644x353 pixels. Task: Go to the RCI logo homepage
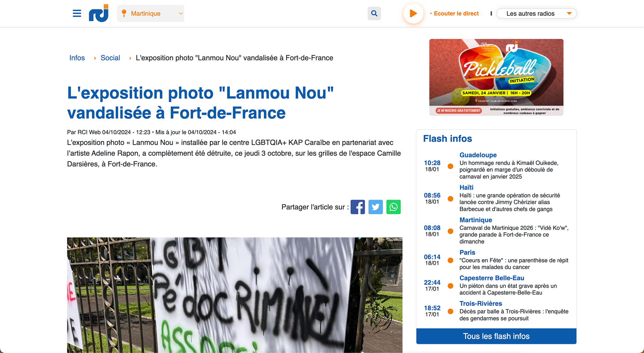tap(99, 13)
